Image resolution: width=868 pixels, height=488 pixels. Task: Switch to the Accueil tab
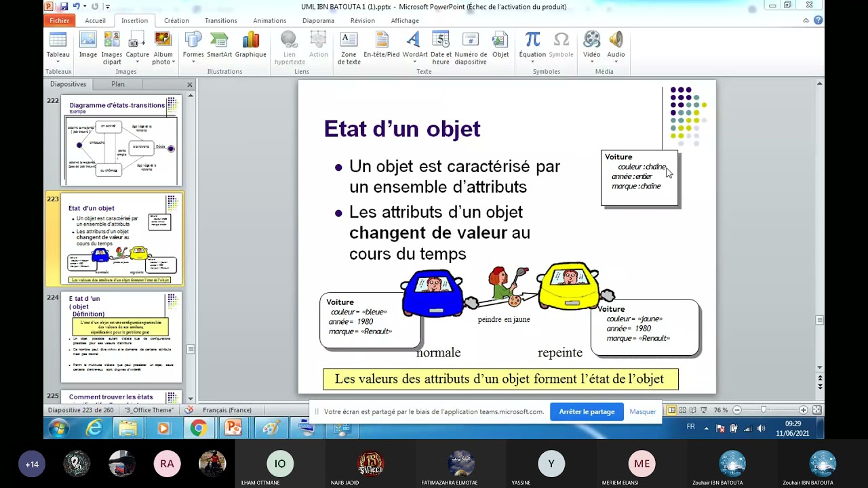96,20
